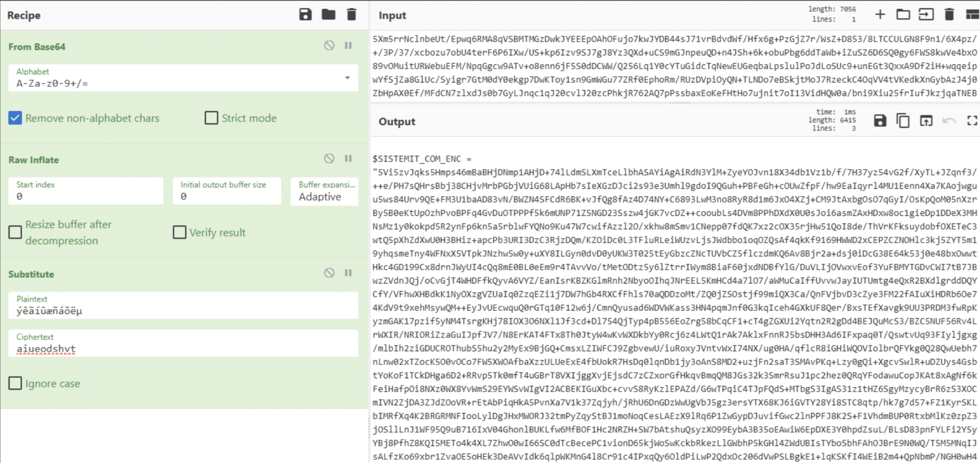Maximise the output pane

coord(972,121)
